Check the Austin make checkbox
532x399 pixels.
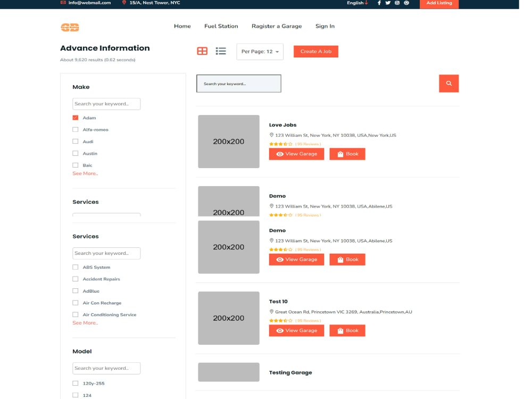coord(76,153)
